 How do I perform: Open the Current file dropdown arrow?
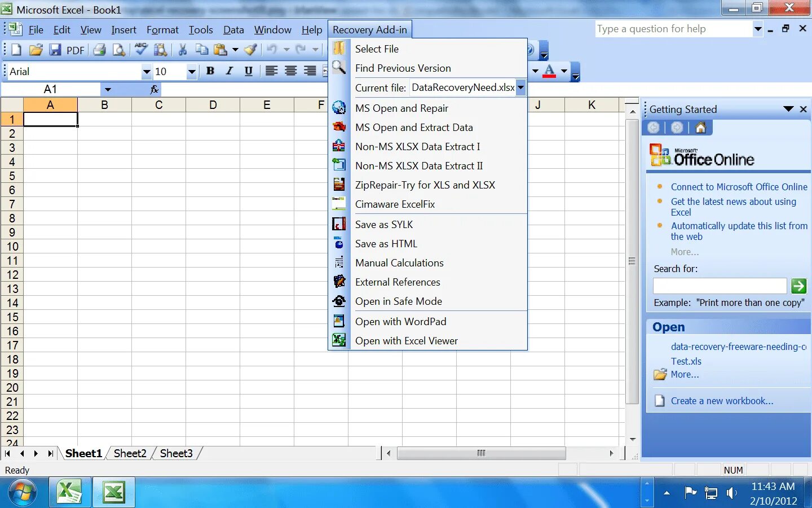[x=521, y=87]
